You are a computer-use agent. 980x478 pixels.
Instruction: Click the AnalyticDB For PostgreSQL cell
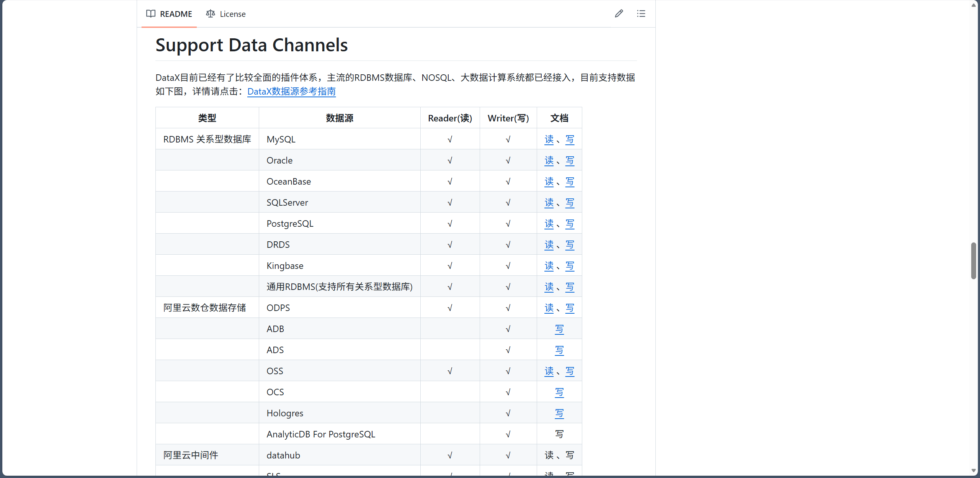pos(340,434)
